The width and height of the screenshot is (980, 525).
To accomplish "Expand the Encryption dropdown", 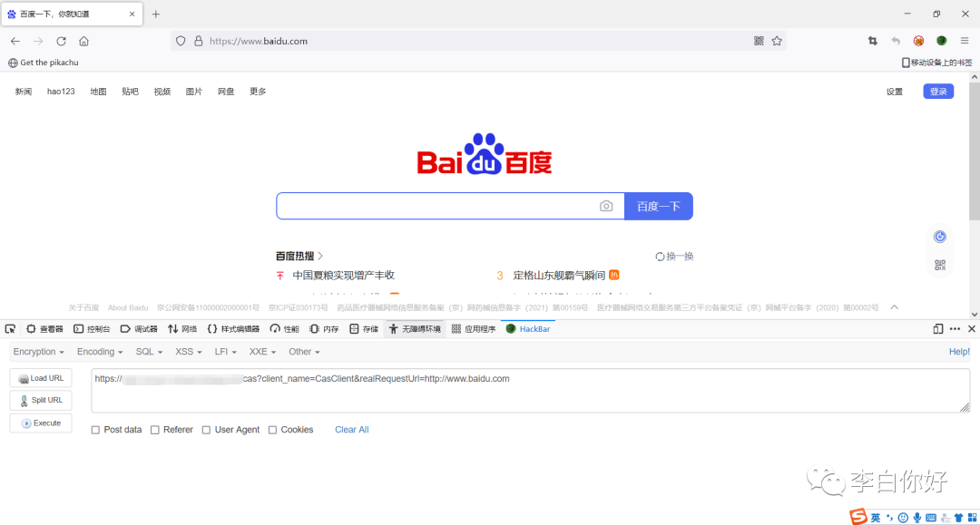I will tap(39, 352).
